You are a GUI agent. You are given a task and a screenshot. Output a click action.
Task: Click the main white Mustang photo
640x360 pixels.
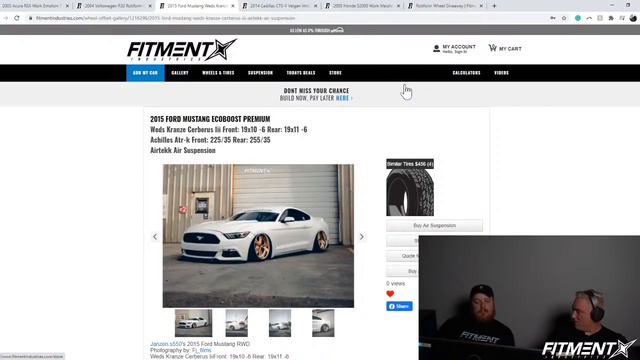tap(258, 236)
